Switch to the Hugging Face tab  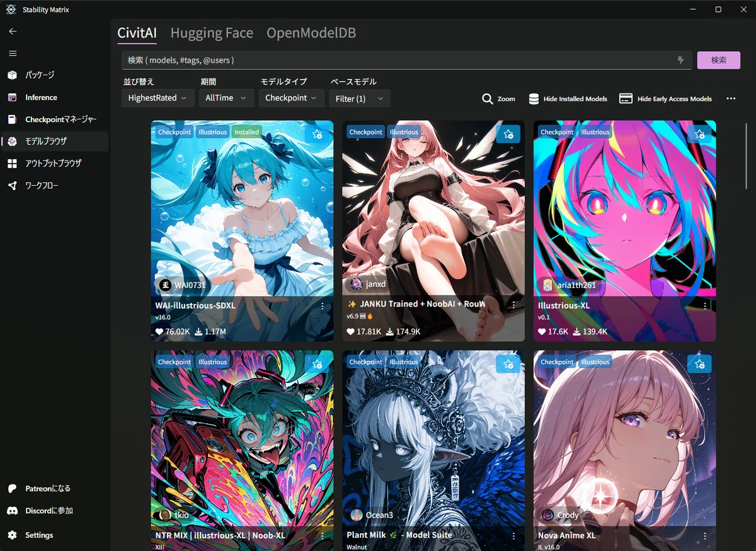pos(212,33)
